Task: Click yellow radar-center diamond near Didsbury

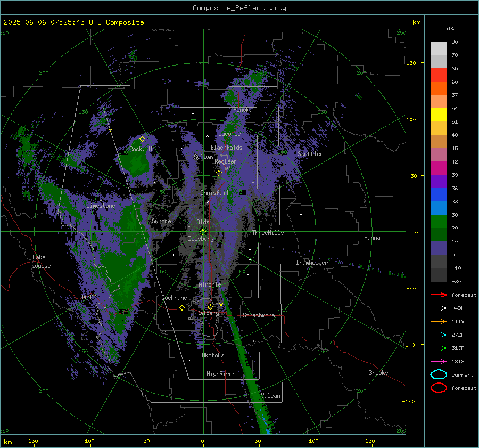Action: pos(203,232)
